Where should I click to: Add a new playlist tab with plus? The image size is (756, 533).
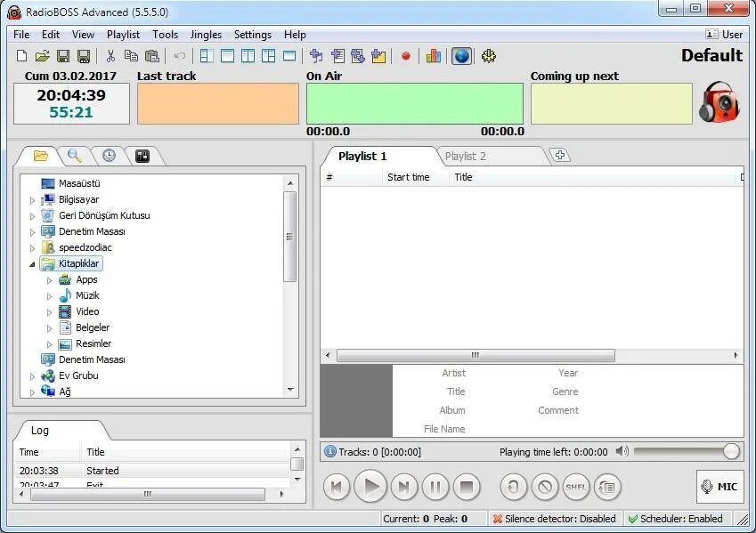pos(560,155)
